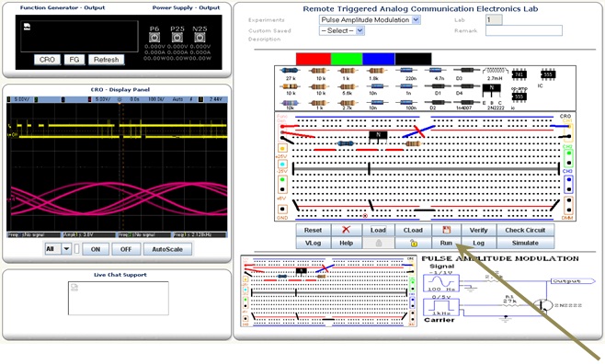Toggle the P25 power supply knob
Screen dimensions: 605x364
coord(177,38)
